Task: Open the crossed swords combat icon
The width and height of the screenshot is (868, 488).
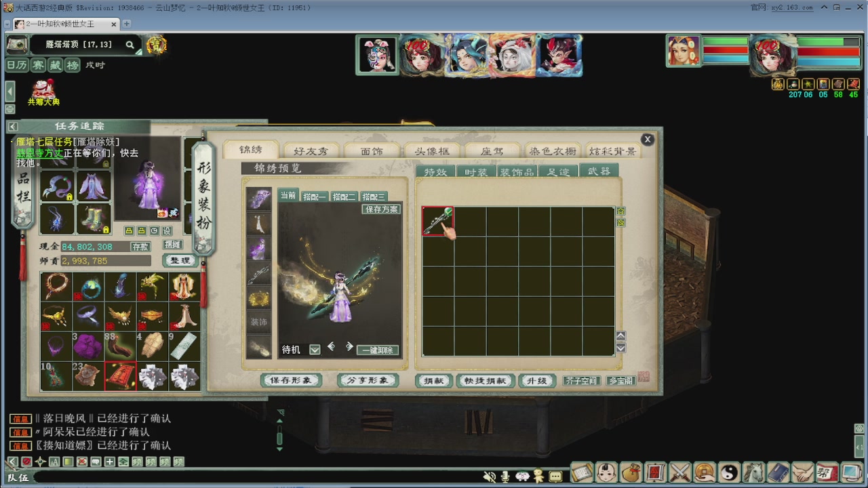Action: [x=679, y=472]
